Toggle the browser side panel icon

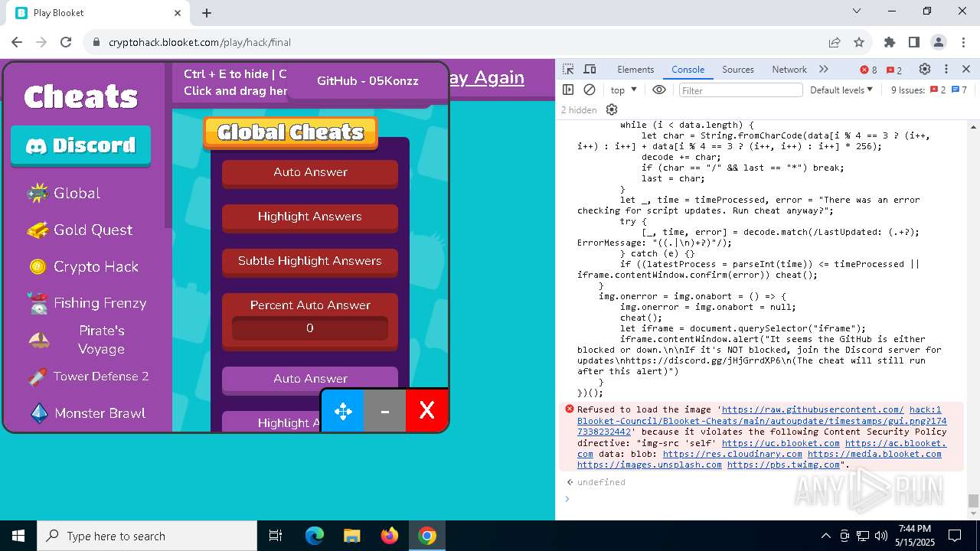tap(914, 42)
